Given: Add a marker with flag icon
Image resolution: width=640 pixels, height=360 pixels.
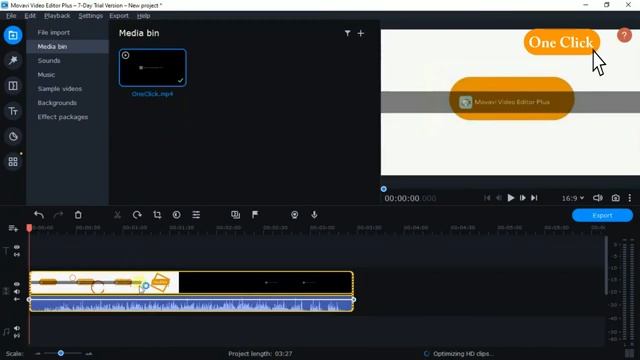Looking at the screenshot, I should (255, 215).
